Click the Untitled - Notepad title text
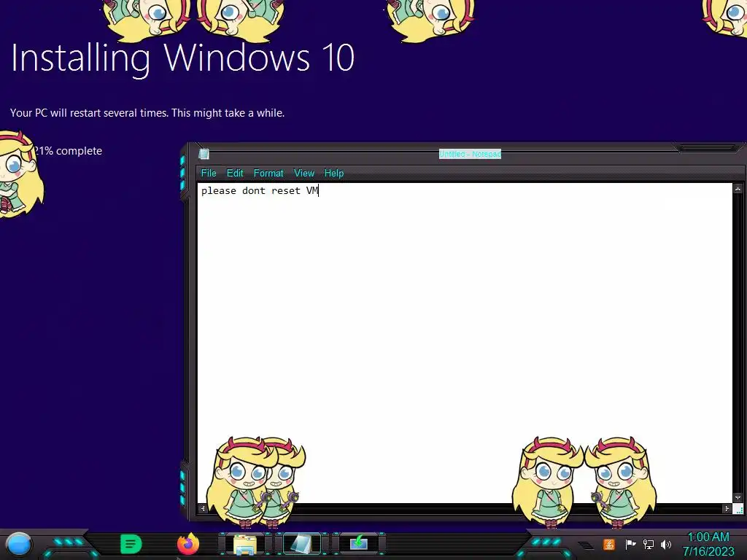747x560 pixels. click(470, 154)
